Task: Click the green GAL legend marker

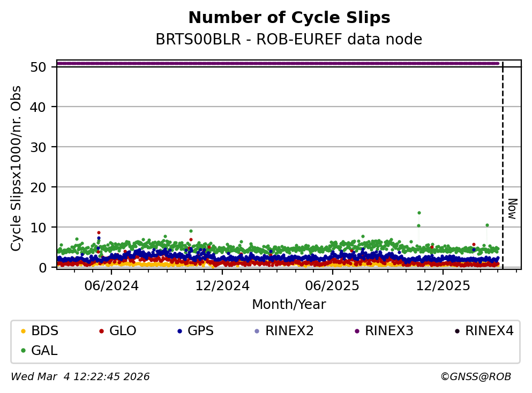Action: tap(23, 351)
